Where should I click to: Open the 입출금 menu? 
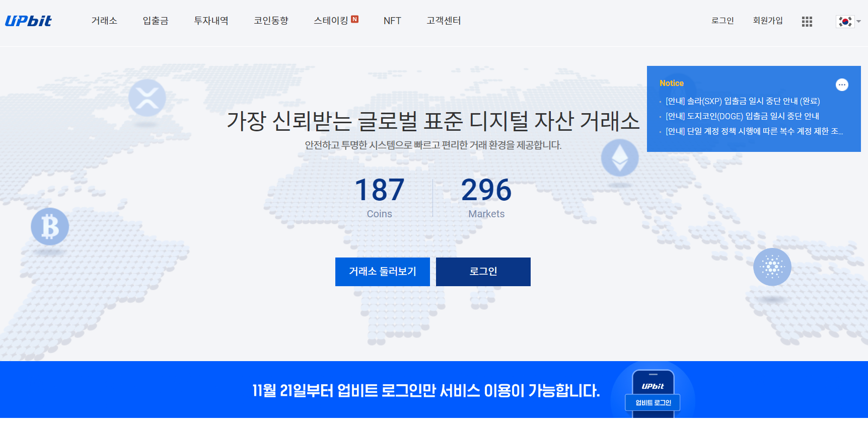tap(156, 21)
